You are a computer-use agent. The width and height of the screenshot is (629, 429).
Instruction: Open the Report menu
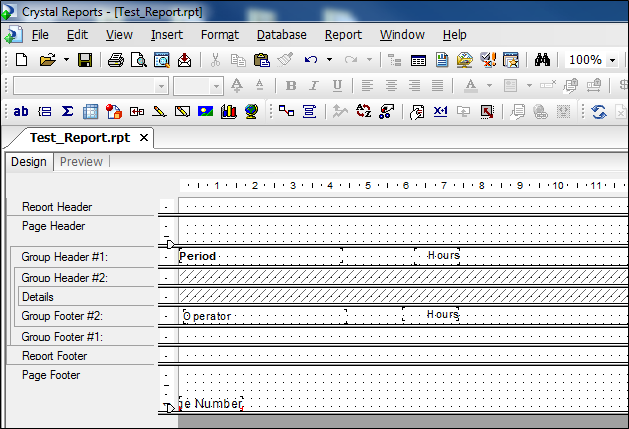click(343, 35)
